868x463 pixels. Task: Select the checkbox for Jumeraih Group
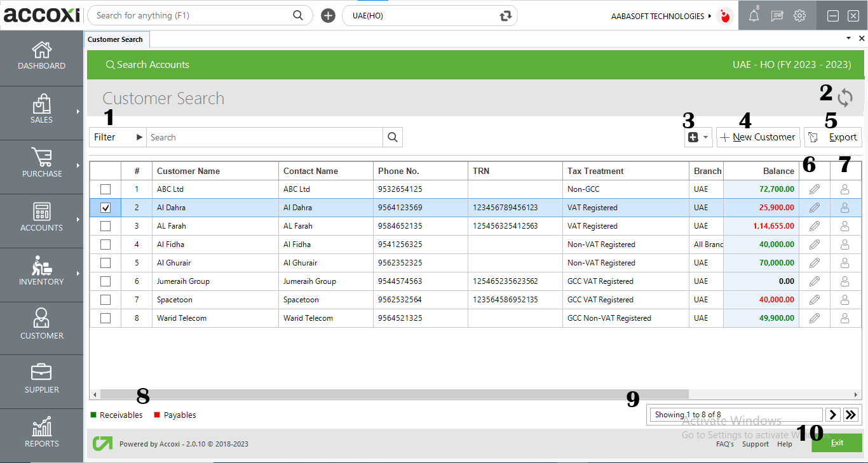click(105, 281)
